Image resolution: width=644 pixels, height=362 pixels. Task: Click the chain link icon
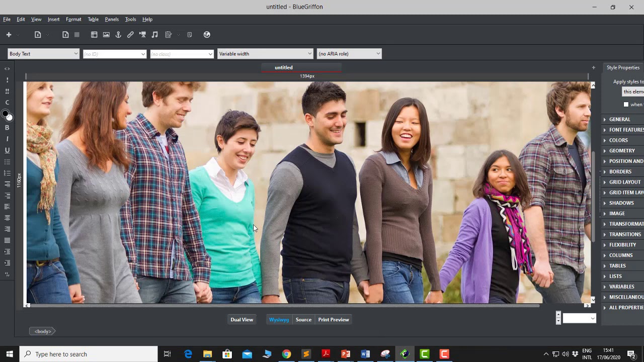(x=130, y=35)
